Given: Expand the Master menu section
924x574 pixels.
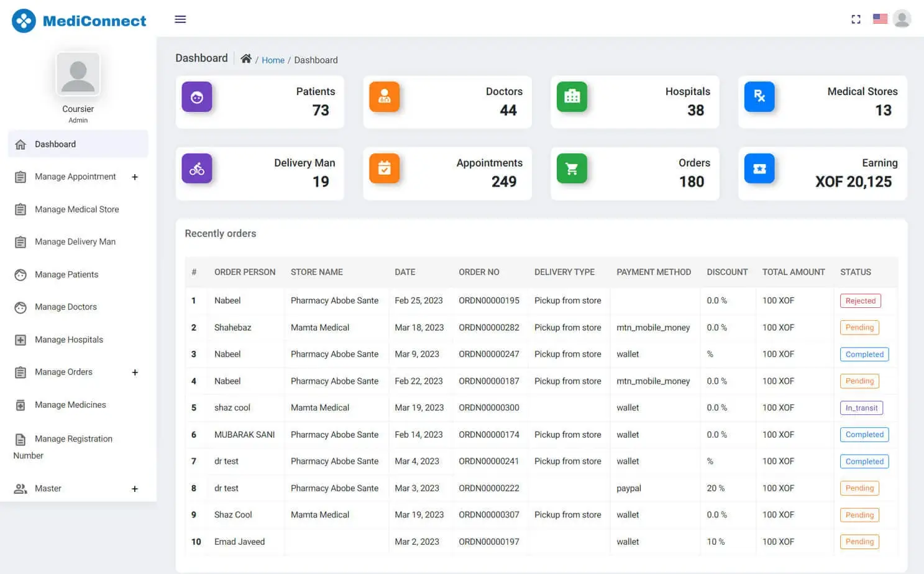Looking at the screenshot, I should click(135, 489).
